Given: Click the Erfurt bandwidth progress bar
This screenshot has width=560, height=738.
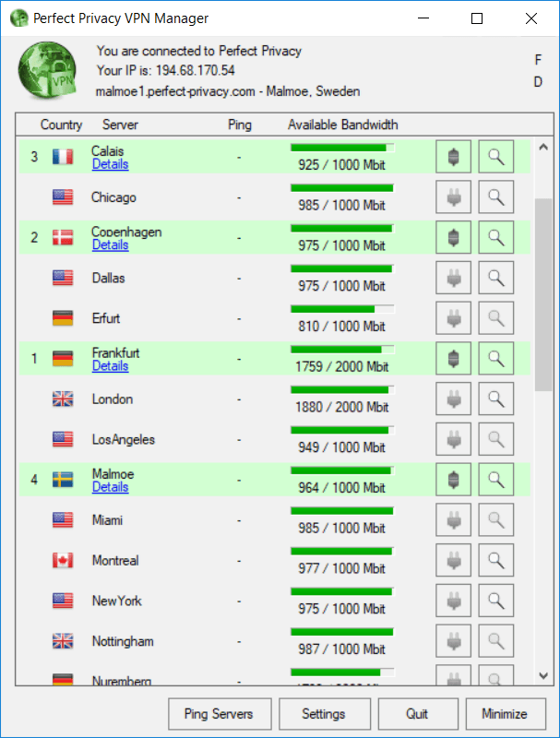Looking at the screenshot, I should 341,309.
